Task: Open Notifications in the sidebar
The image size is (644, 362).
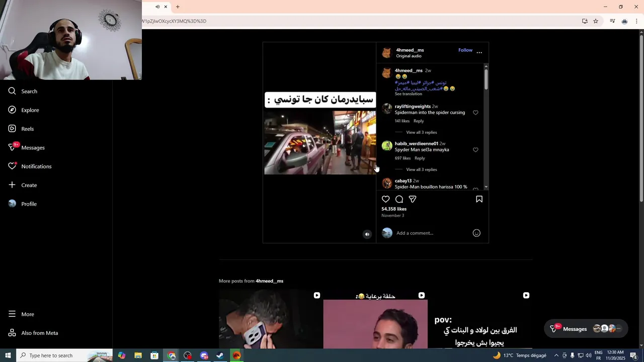Action: 30,166
